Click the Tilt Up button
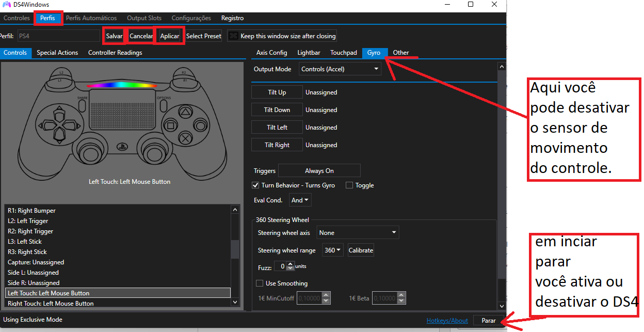644x332 pixels. coord(277,92)
